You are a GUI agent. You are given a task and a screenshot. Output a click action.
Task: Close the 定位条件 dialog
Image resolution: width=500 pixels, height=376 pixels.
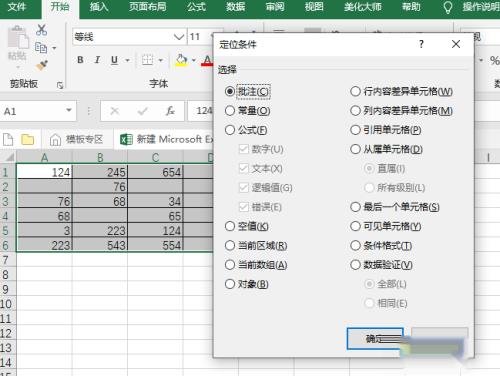pyautogui.click(x=456, y=44)
